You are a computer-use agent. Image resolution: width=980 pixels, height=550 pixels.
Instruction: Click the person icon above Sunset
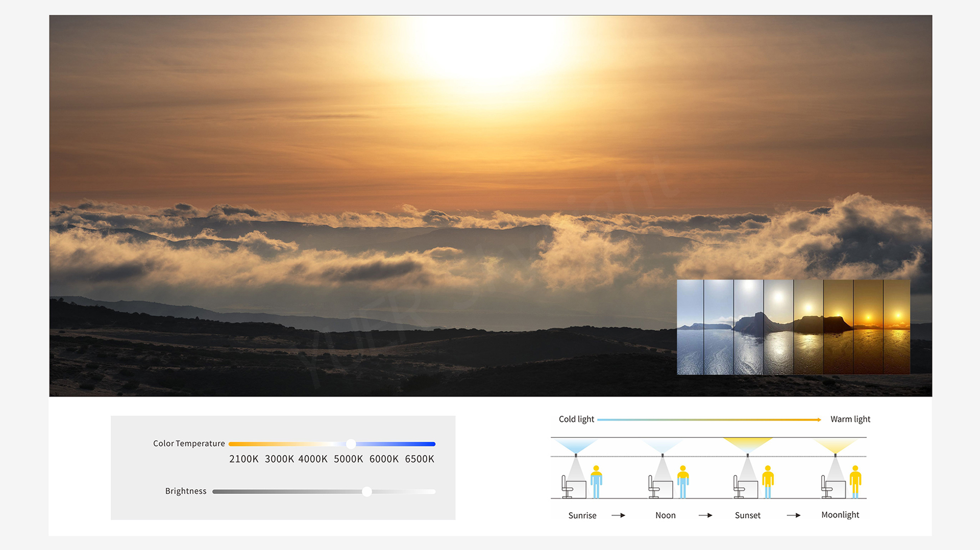(768, 482)
